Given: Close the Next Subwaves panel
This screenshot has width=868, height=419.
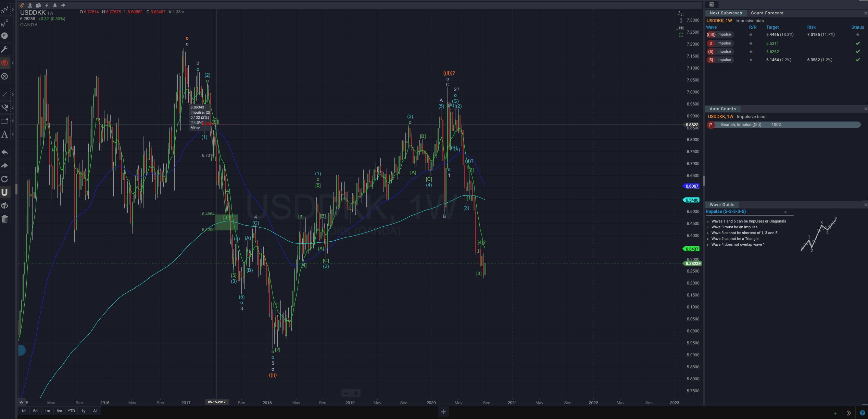Looking at the screenshot, I should coord(866,13).
